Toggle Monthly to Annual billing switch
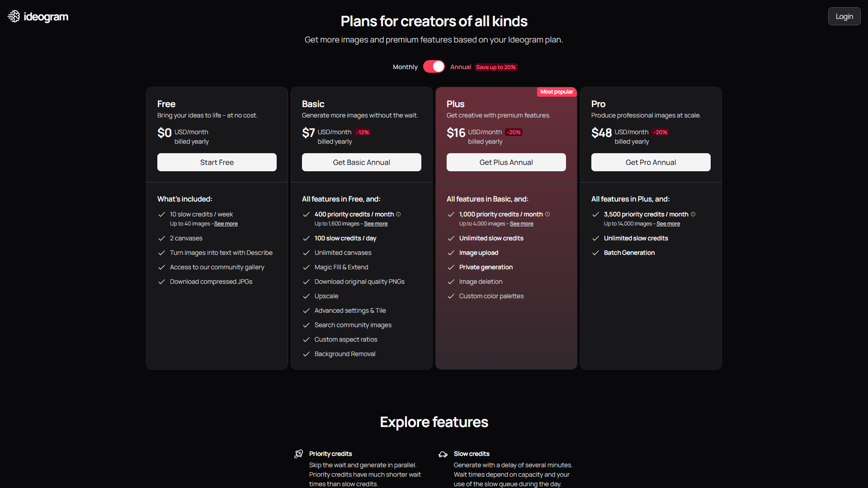This screenshot has width=868, height=488. [434, 67]
